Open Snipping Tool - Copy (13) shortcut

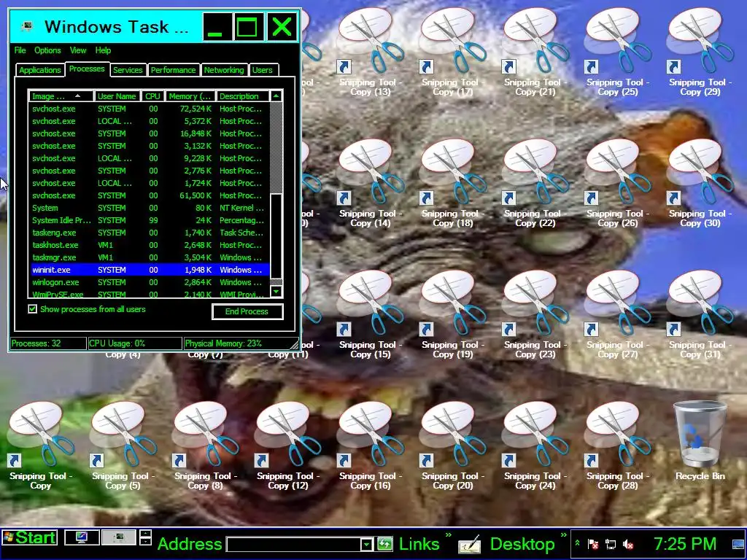click(x=370, y=52)
